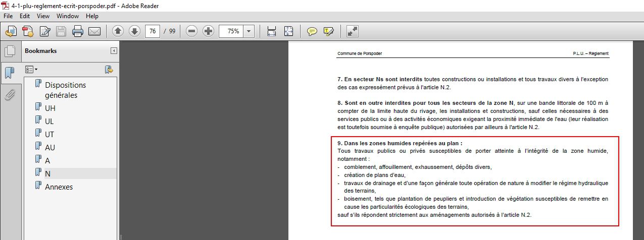The width and height of the screenshot is (644, 240).
Task: Switch to read mode with expand icon
Action: [x=353, y=31]
